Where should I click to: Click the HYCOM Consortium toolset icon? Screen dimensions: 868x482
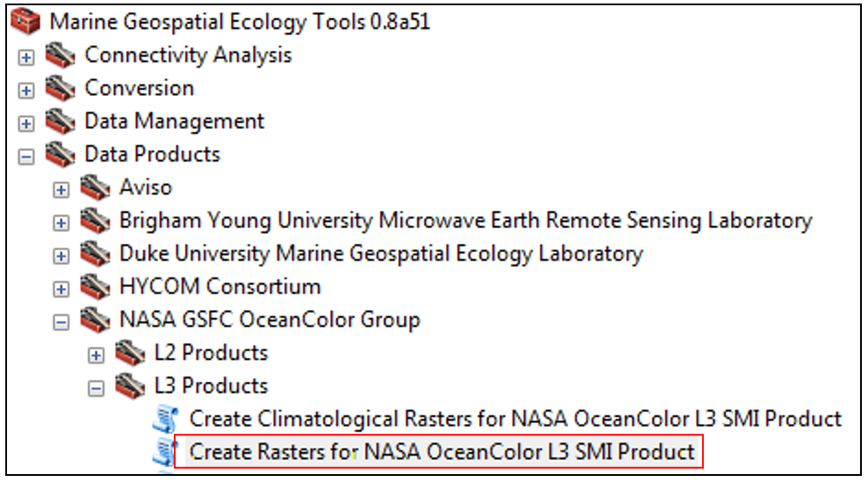(96, 287)
